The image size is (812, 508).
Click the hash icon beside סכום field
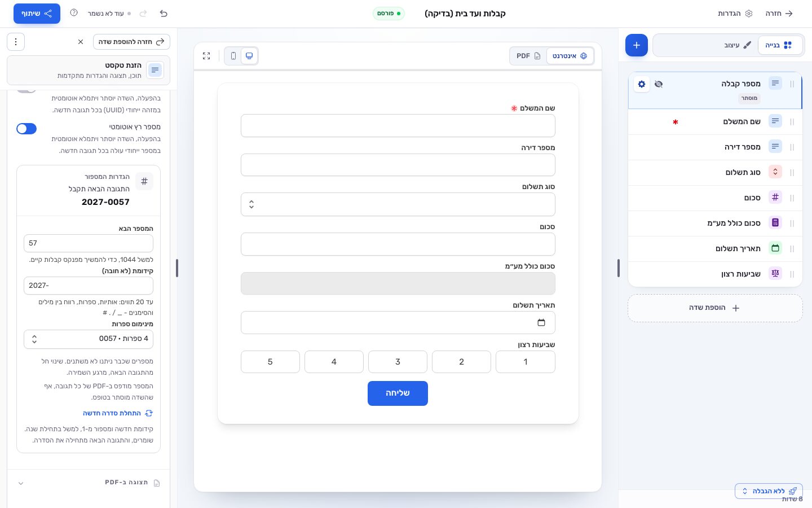[x=775, y=198]
